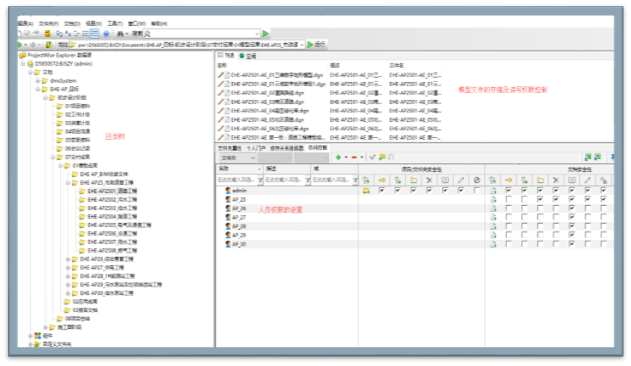The width and height of the screenshot is (631, 366).
Task: Switch to the 个人门户 tab
Action: pos(256,148)
